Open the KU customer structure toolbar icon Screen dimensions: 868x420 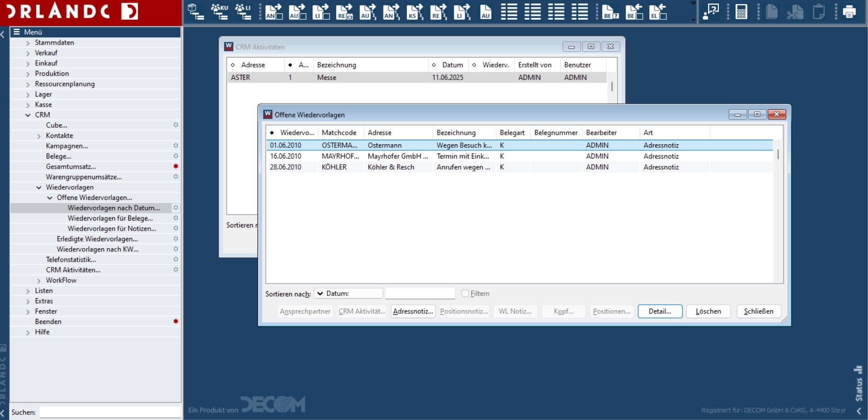click(x=219, y=11)
